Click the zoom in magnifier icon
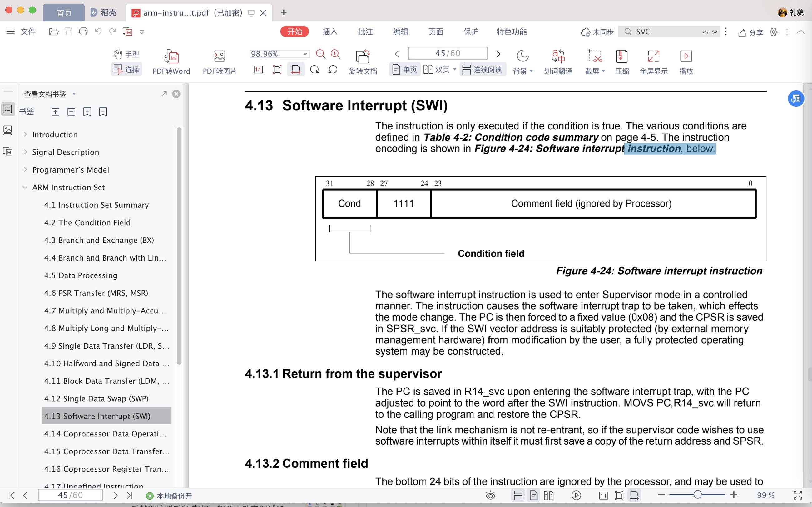Viewport: 812px width, 507px height. point(335,54)
